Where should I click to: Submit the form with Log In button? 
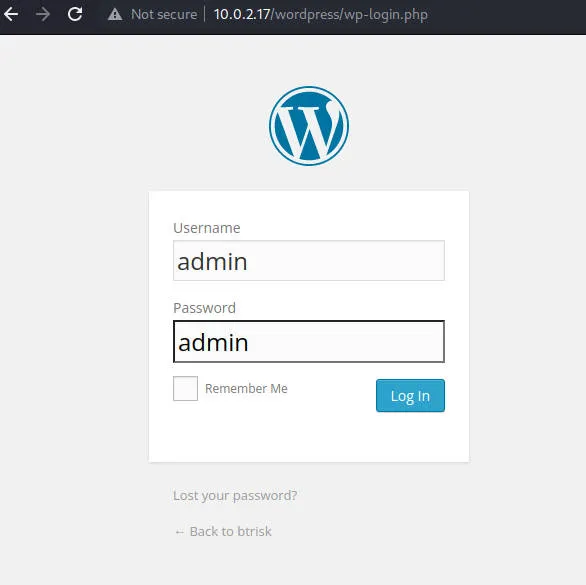click(x=410, y=395)
